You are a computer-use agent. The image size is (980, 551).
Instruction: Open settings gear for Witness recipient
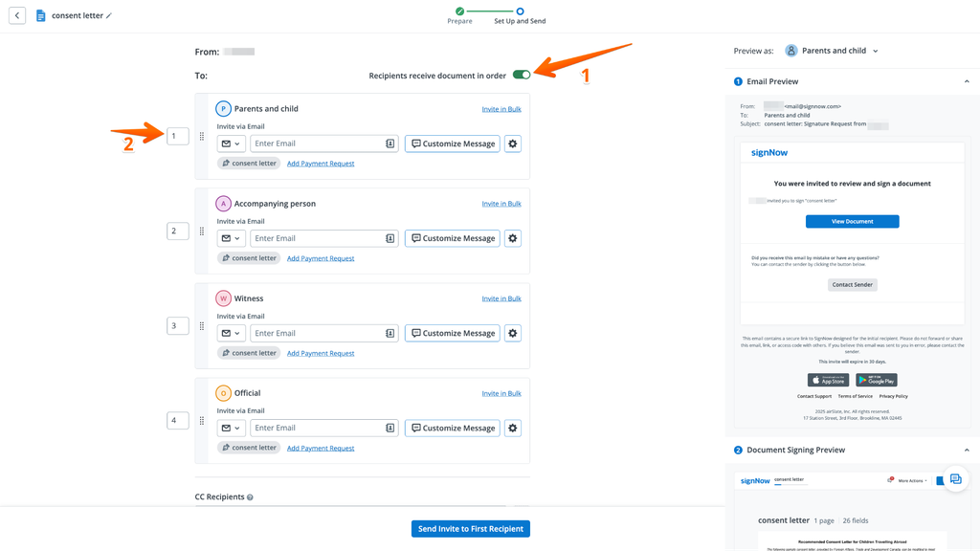[x=513, y=334]
